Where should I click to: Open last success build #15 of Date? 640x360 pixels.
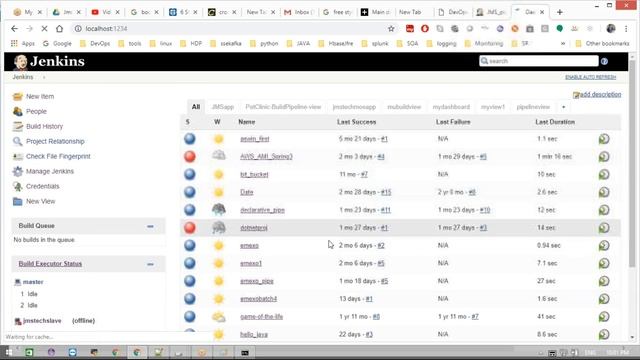point(386,192)
